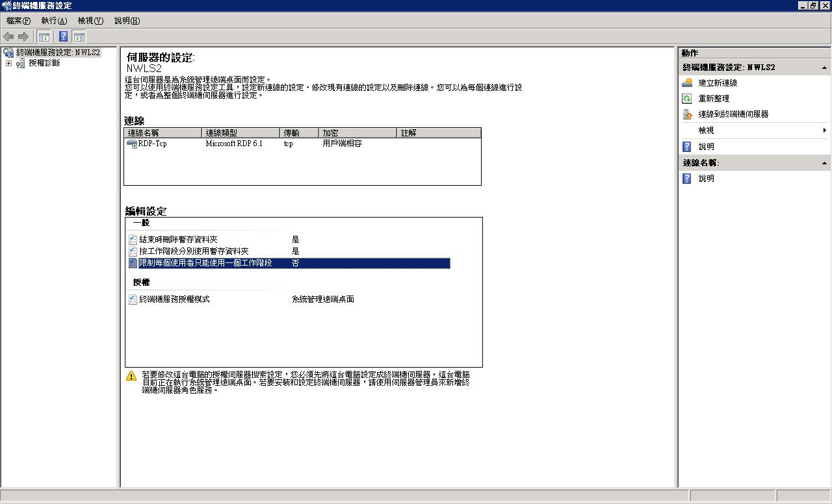Image resolution: width=832 pixels, height=504 pixels.
Task: Expand the 授權診斷 tree node
Action: pos(8,64)
